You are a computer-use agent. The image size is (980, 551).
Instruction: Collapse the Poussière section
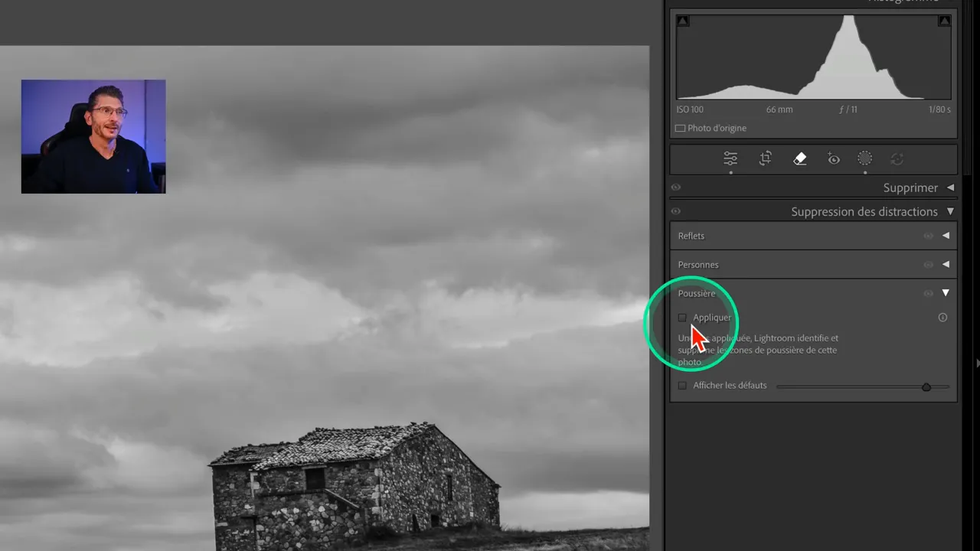click(x=946, y=293)
